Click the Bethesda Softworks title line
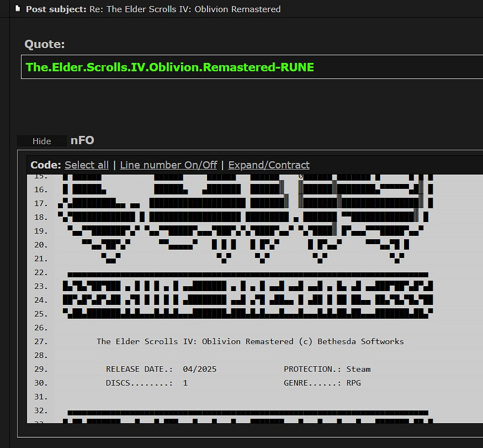Screen dimensions: 483x448 [250, 341]
